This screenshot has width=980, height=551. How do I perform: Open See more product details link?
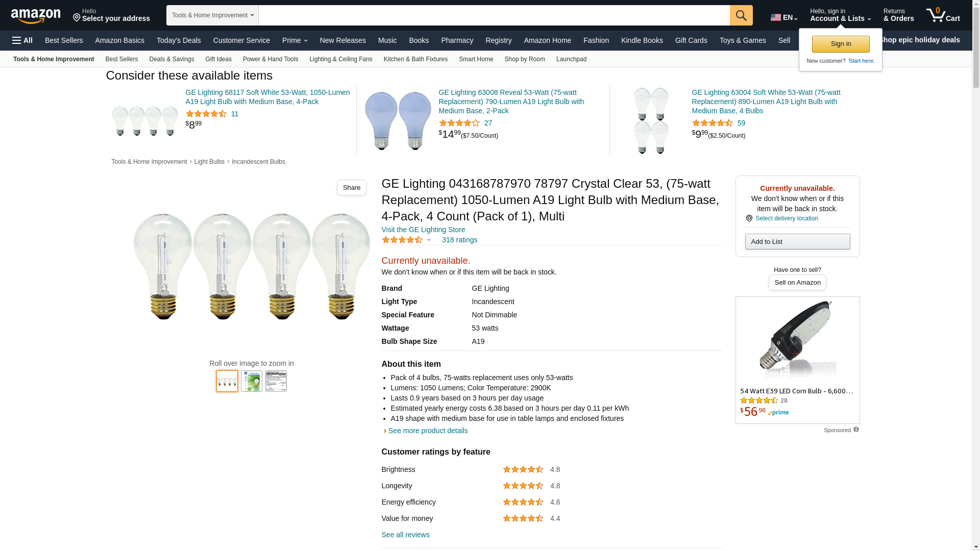[x=428, y=431]
